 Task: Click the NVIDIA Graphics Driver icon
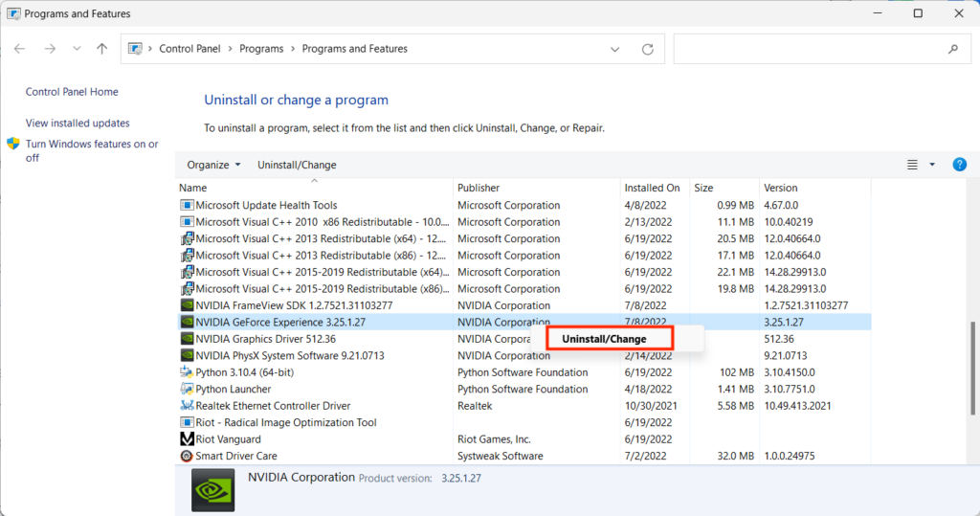[x=187, y=339]
